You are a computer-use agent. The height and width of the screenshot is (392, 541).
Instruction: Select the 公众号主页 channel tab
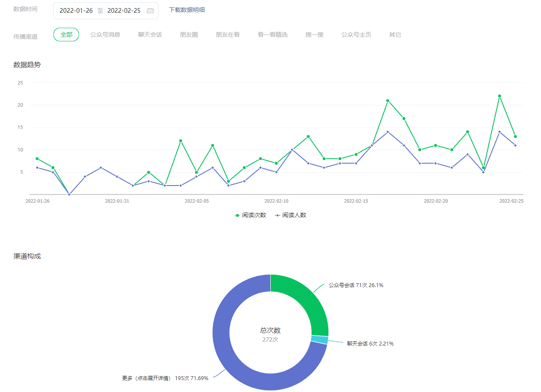pyautogui.click(x=356, y=35)
